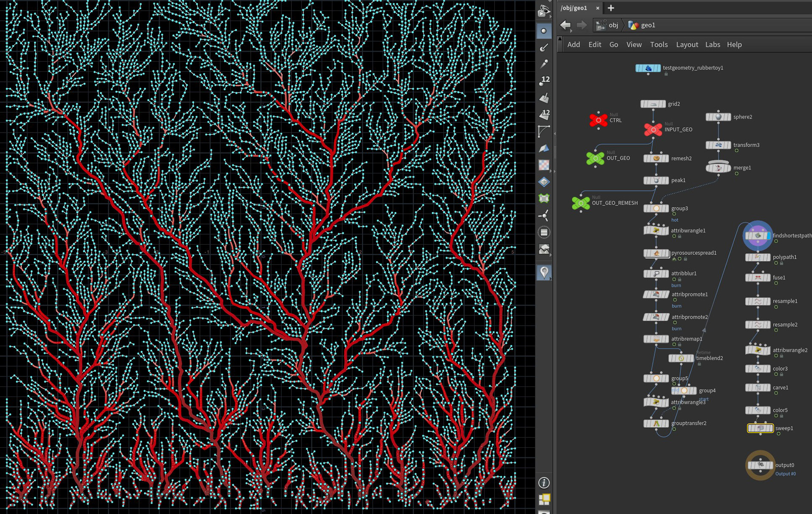The image size is (812, 514).
Task: Click the obj path button
Action: (x=608, y=25)
